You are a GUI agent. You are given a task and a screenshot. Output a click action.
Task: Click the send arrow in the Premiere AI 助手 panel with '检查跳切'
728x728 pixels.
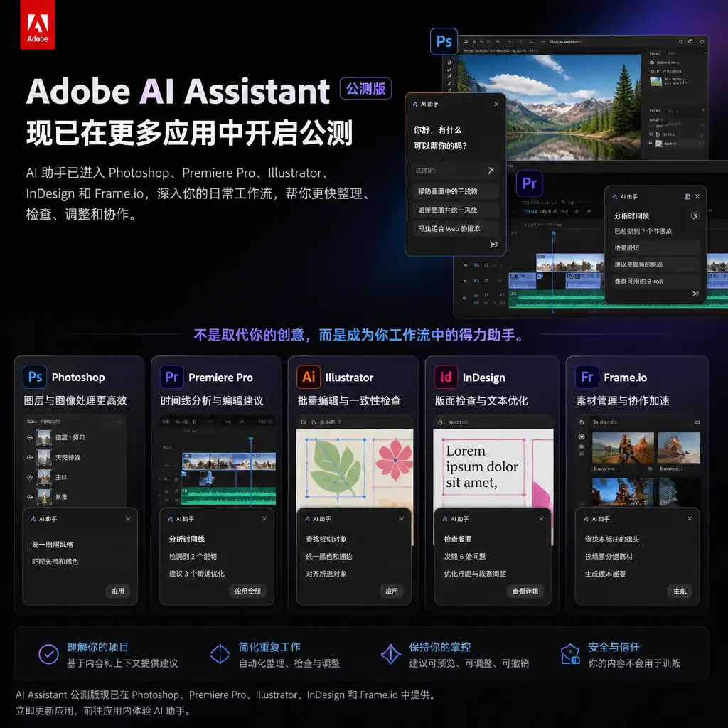tap(695, 294)
